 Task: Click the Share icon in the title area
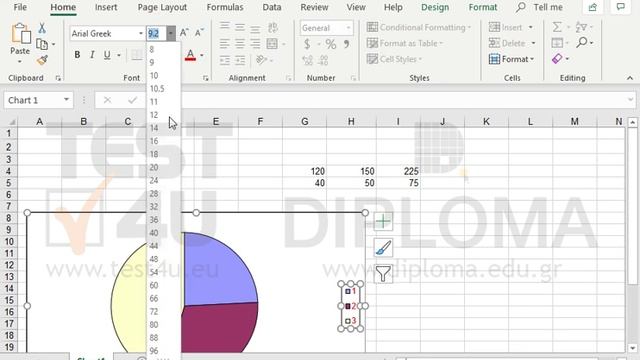point(593,7)
